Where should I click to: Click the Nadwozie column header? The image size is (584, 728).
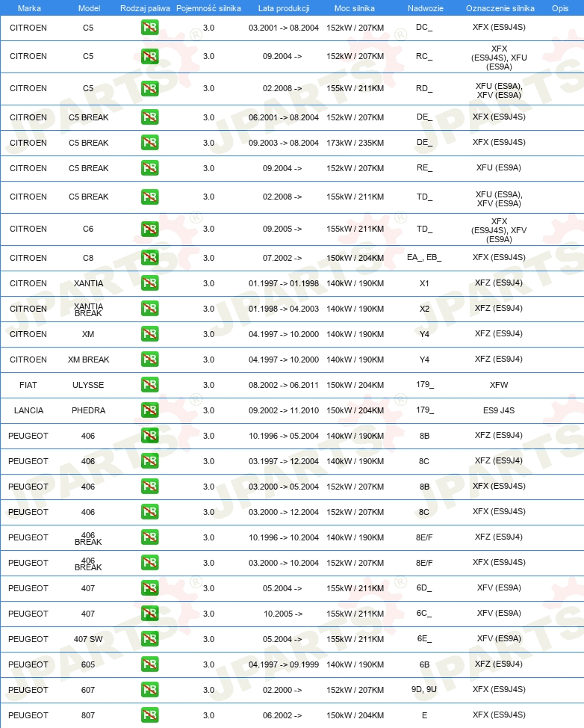tap(426, 8)
